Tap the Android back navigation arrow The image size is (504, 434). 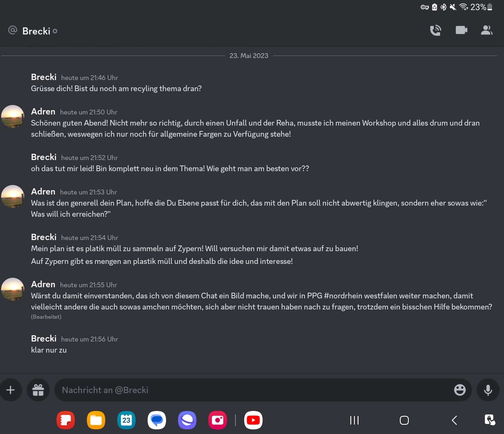coord(454,420)
